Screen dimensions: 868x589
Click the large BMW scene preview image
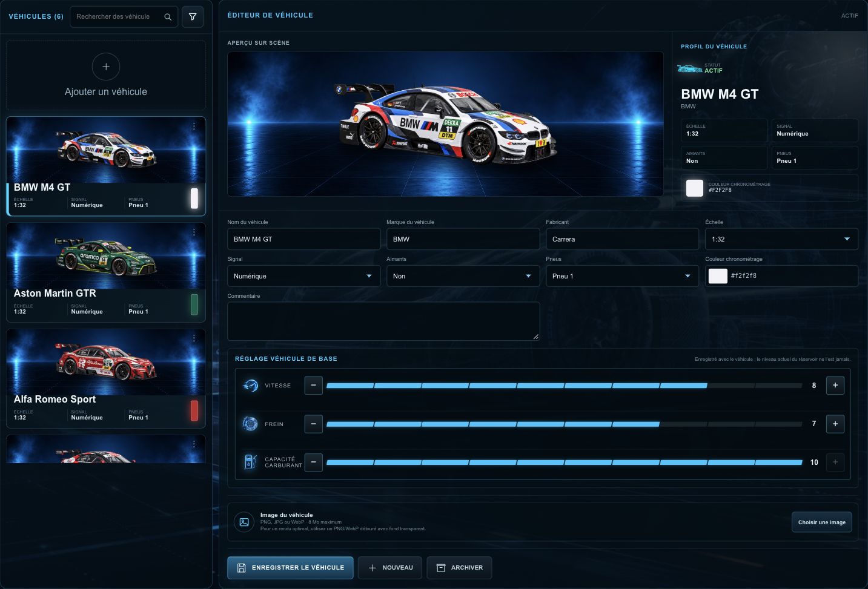point(445,124)
